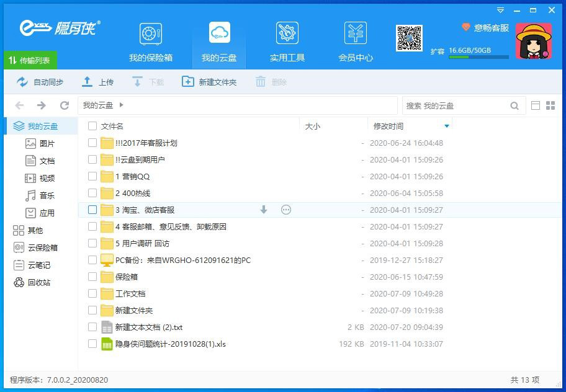The width and height of the screenshot is (566, 392).
Task: Click the 修改时间 sort arrow
Action: pos(446,126)
